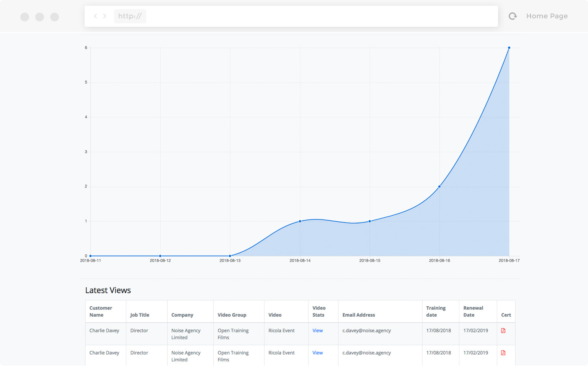This screenshot has width=588, height=366.
Task: Open Video Stats via the first View link
Action: (x=317, y=330)
